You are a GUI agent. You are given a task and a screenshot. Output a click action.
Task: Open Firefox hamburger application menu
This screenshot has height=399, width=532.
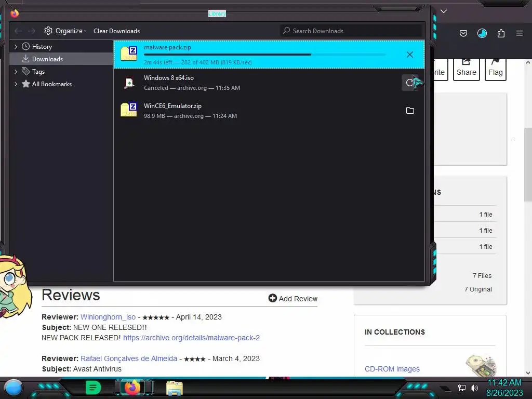(520, 33)
